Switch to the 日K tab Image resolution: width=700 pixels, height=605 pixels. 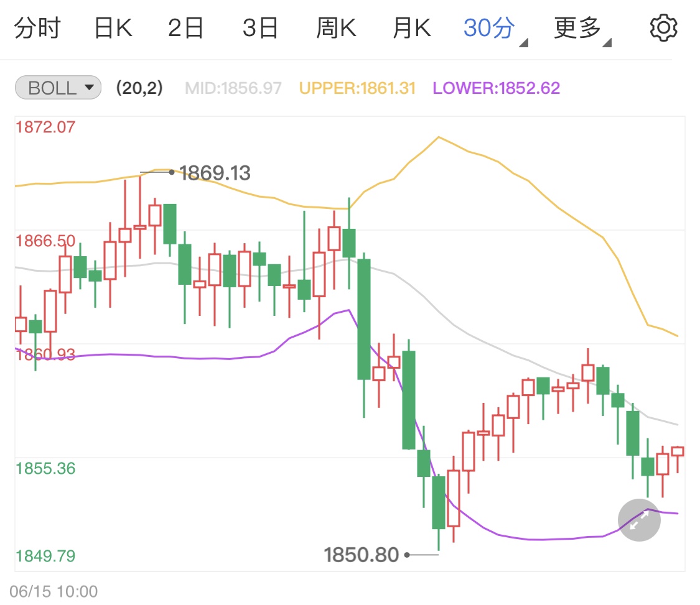tap(113, 27)
